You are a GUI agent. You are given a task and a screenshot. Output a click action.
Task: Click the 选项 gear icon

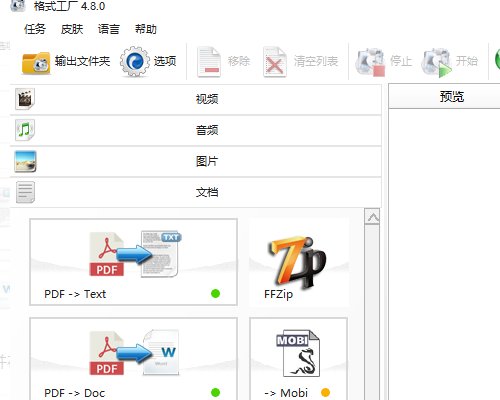pos(135,62)
